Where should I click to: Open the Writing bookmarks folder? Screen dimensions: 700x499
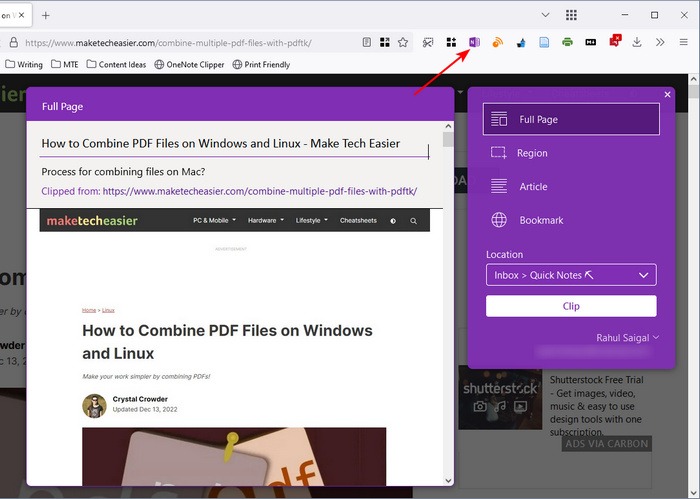coord(24,65)
